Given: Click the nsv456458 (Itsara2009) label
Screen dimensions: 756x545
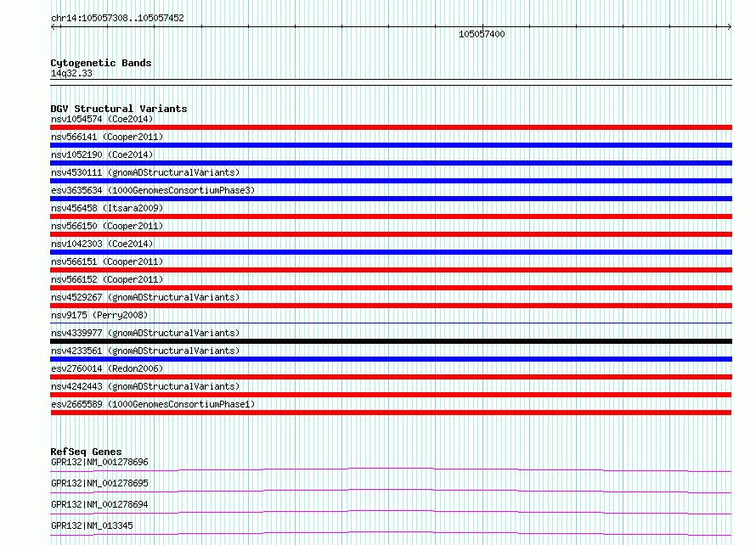Looking at the screenshot, I should pyautogui.click(x=107, y=208).
